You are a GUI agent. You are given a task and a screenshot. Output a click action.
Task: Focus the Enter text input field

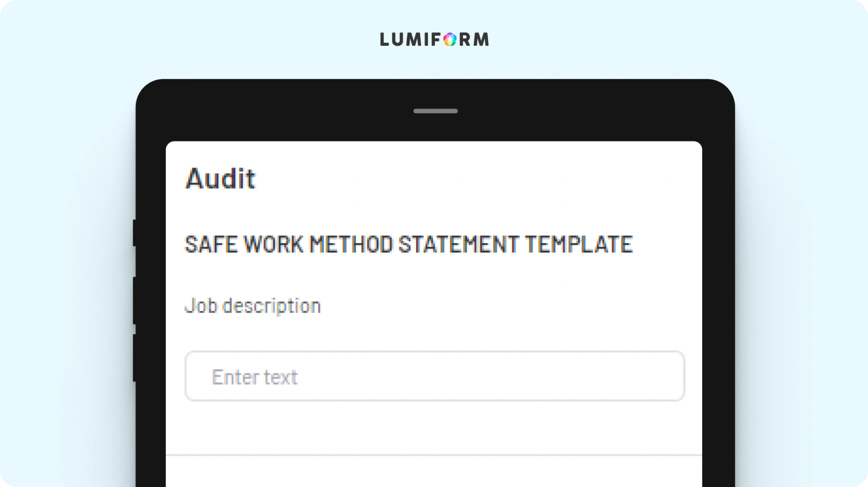pyautogui.click(x=435, y=376)
